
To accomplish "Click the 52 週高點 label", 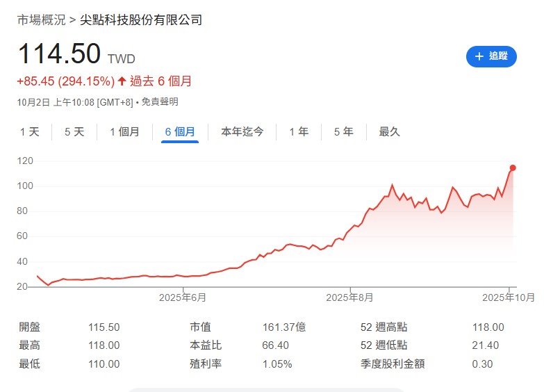I will (x=384, y=327).
